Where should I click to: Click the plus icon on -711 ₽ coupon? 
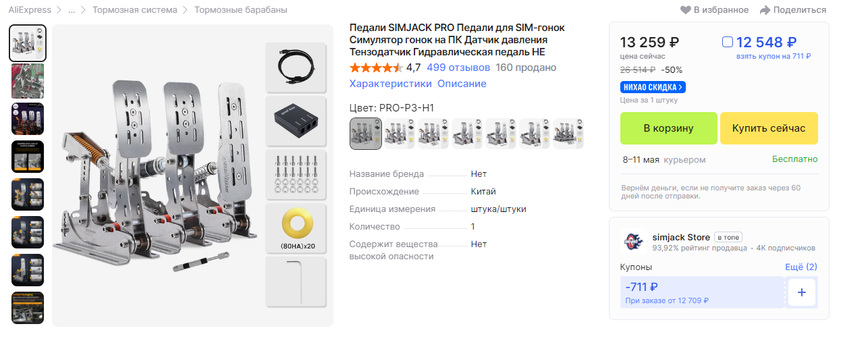[802, 292]
